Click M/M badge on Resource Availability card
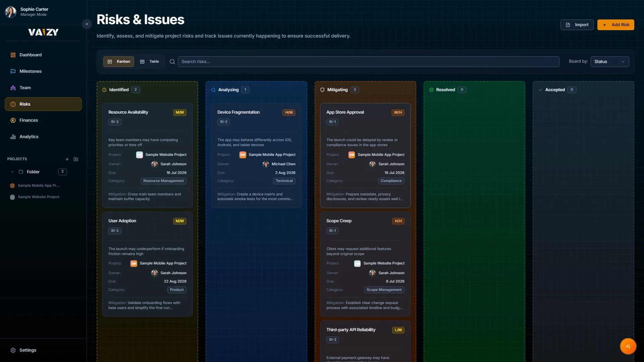The height and width of the screenshot is (362, 644). (x=180, y=113)
